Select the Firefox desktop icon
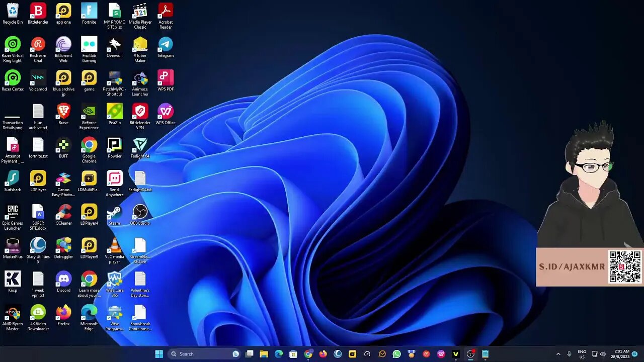This screenshot has width=644, height=362. (63, 315)
